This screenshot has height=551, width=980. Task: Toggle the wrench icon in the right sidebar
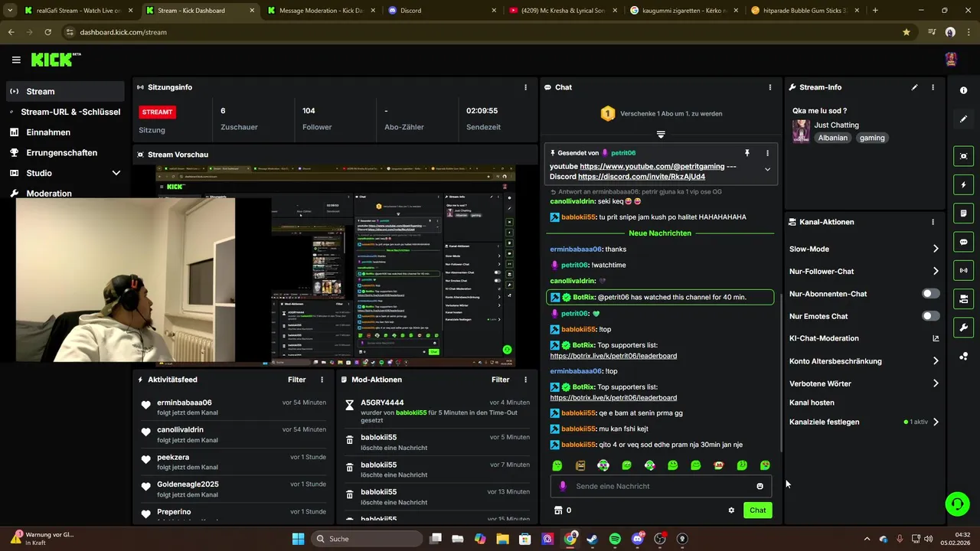click(963, 328)
